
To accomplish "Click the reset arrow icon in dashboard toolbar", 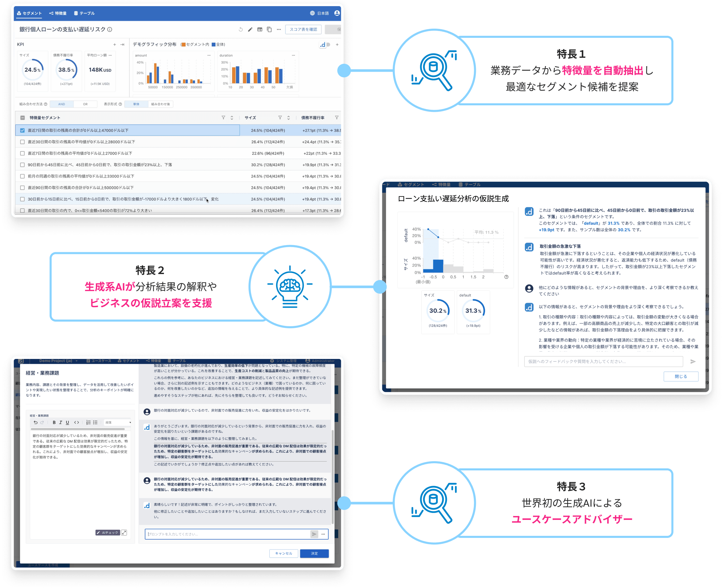I will pos(241,29).
